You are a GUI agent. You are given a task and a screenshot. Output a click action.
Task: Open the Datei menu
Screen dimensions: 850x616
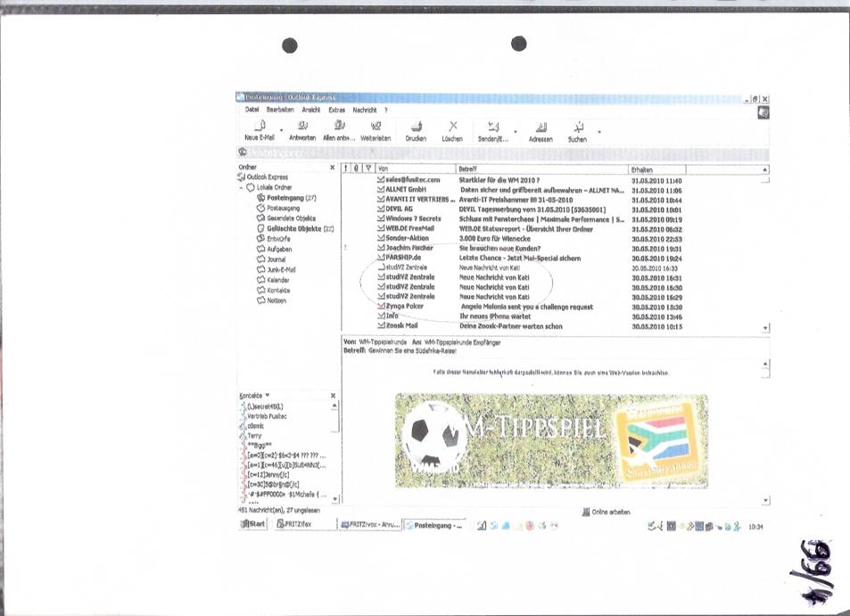coord(252,110)
